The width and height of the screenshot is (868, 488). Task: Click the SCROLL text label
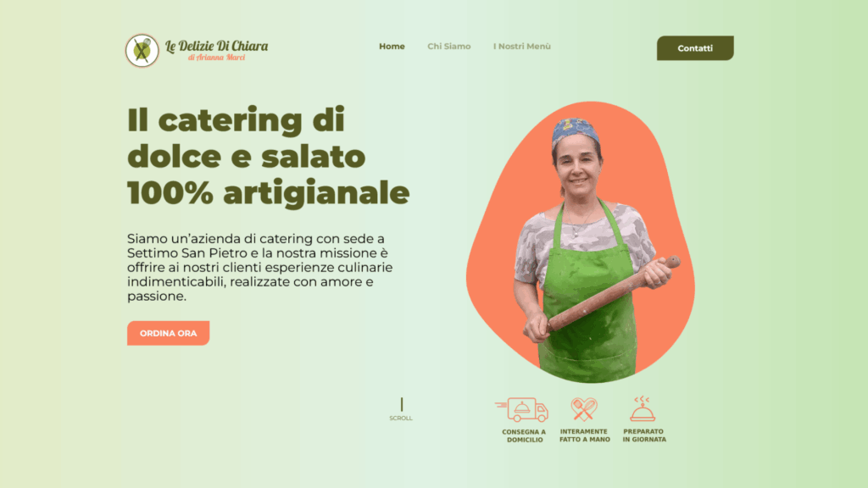click(x=401, y=419)
